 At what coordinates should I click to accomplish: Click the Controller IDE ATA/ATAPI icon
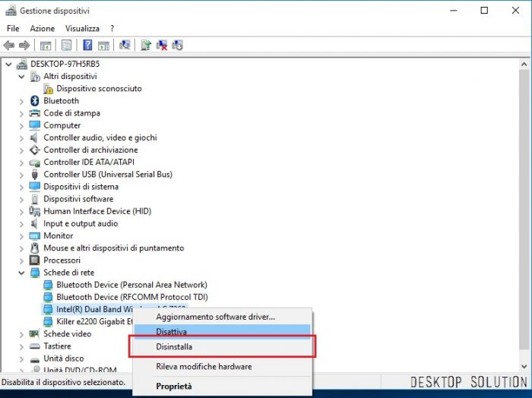35,163
